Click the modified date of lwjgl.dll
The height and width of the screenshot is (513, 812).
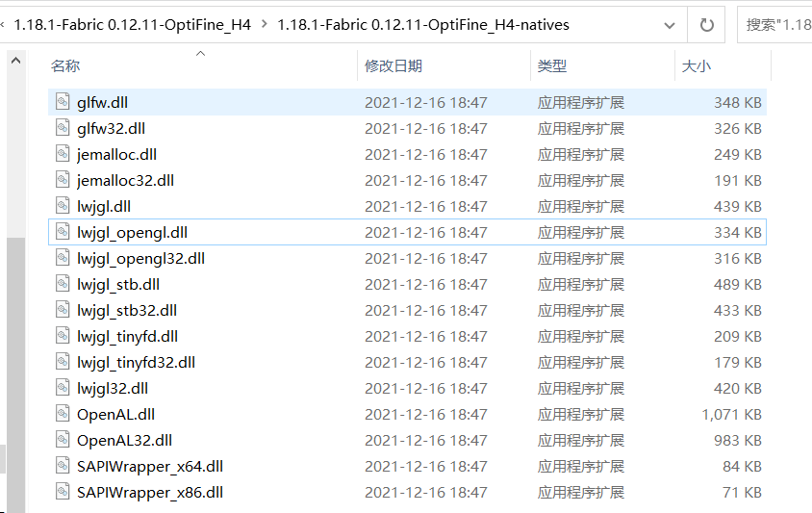425,206
